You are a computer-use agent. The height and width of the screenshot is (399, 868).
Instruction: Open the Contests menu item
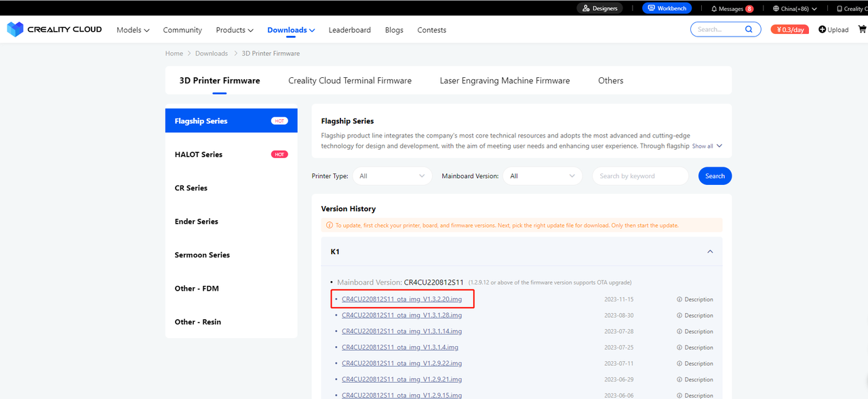(432, 30)
